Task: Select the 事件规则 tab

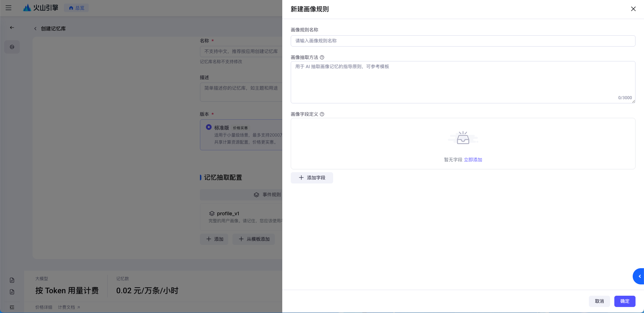Action: (267, 195)
